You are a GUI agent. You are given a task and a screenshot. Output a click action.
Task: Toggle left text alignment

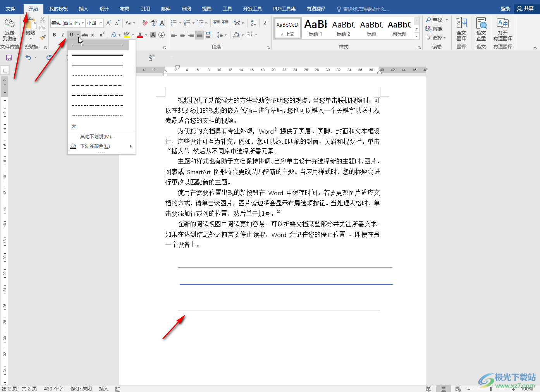click(174, 35)
